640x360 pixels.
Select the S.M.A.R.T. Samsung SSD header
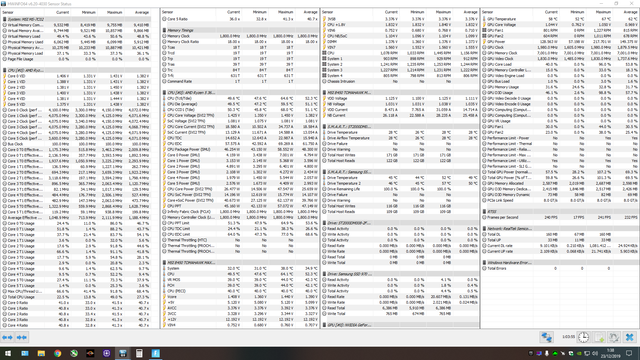point(400,172)
